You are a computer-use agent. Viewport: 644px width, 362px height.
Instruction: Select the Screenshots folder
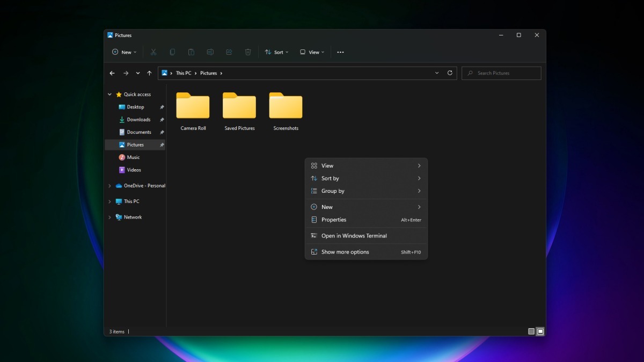[x=286, y=112]
